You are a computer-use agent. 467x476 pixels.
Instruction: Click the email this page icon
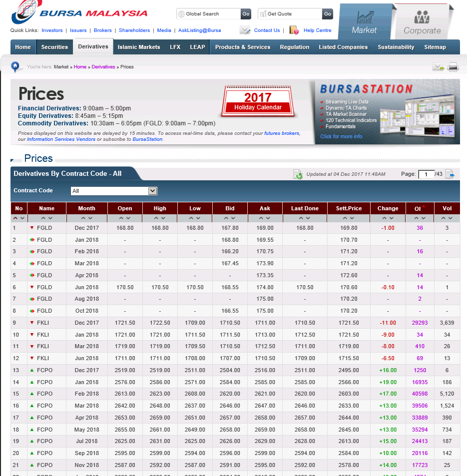coord(438,67)
